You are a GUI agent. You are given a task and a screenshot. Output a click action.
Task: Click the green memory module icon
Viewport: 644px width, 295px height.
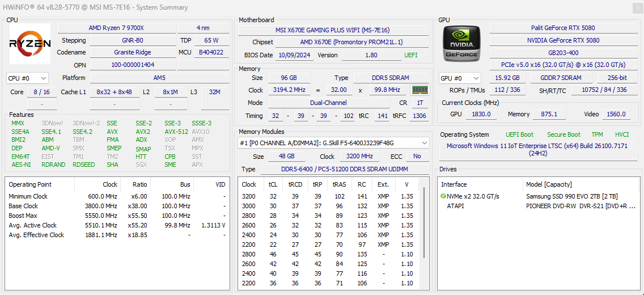[x=420, y=90]
